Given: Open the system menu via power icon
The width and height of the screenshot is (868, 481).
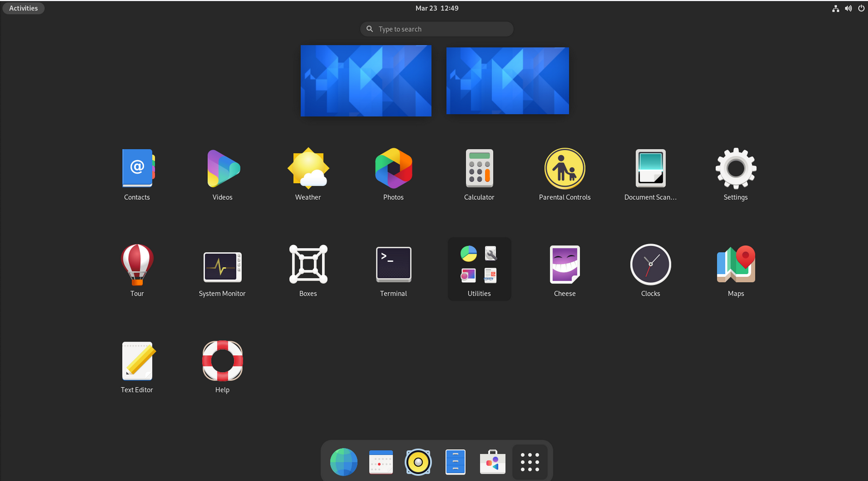Looking at the screenshot, I should (861, 8).
